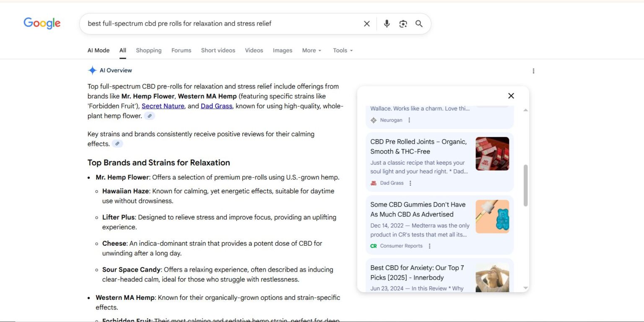Open the Secret Nature link
Screen dimensions: 644x322
[x=163, y=106]
